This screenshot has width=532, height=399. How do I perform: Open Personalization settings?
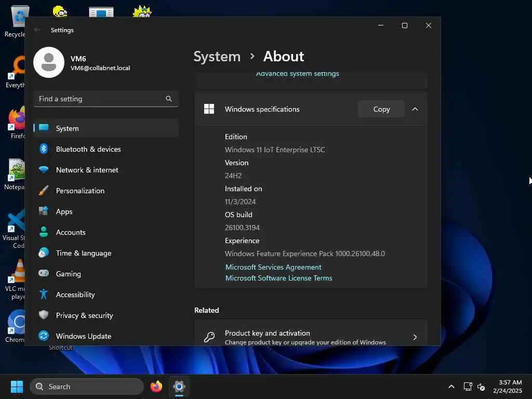pos(106,191)
